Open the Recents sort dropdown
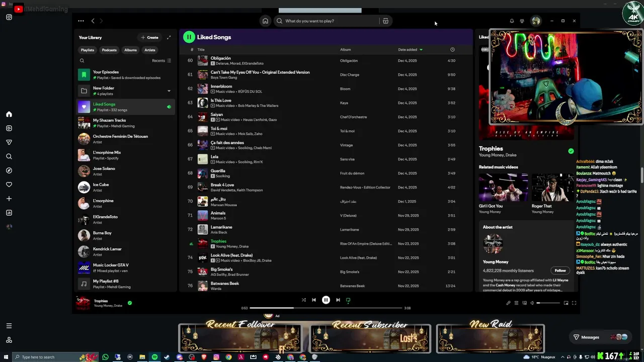The image size is (644, 362). click(162, 61)
